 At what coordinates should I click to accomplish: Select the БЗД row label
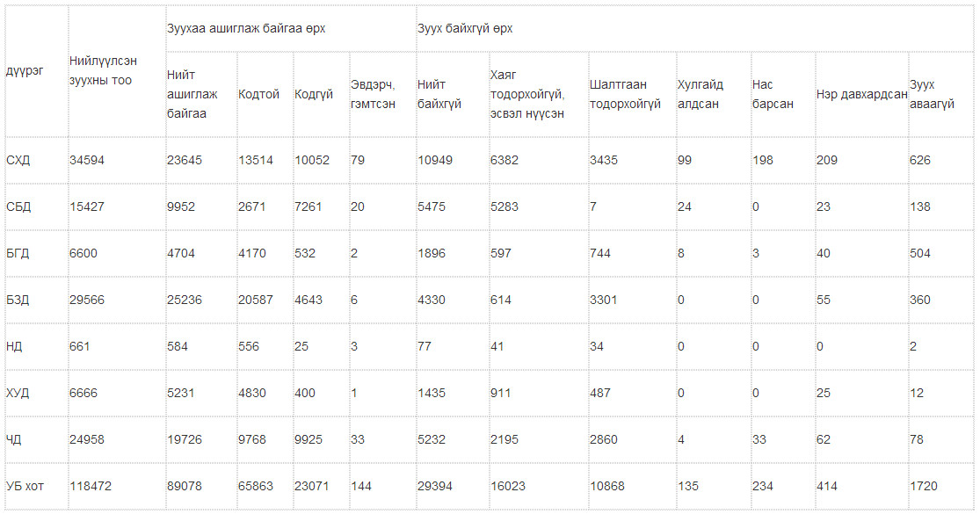click(x=18, y=300)
